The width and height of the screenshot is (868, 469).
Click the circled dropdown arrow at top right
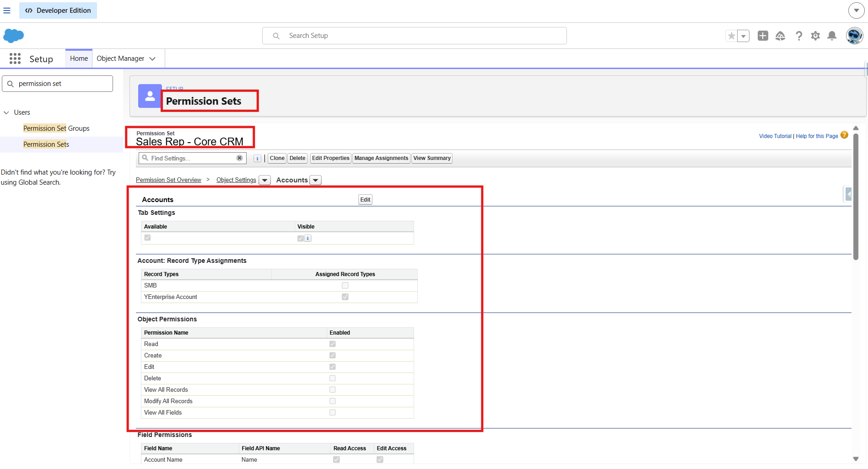point(856,10)
